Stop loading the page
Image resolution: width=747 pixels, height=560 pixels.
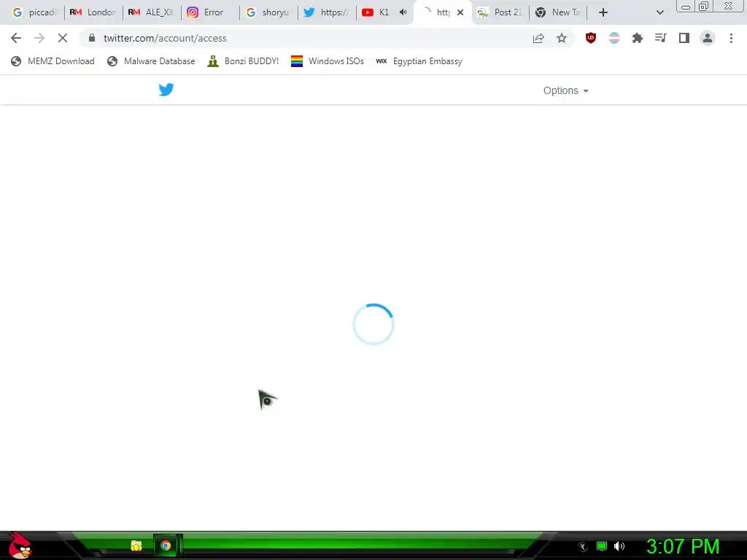pos(63,38)
